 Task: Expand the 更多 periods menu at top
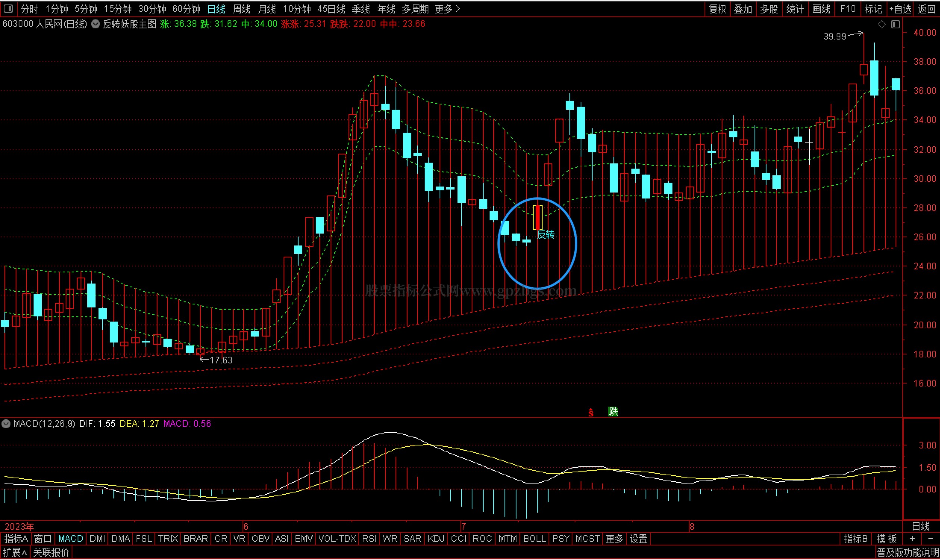[447, 9]
